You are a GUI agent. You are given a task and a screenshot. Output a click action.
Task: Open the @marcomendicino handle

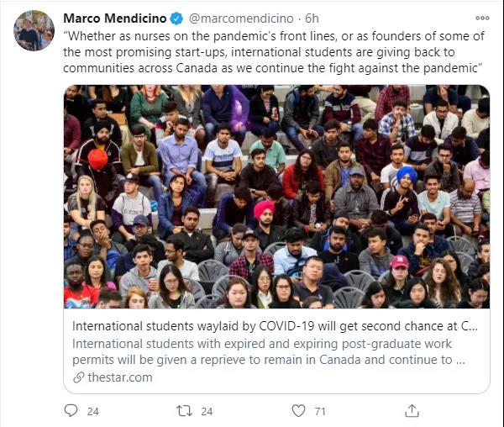(241, 18)
